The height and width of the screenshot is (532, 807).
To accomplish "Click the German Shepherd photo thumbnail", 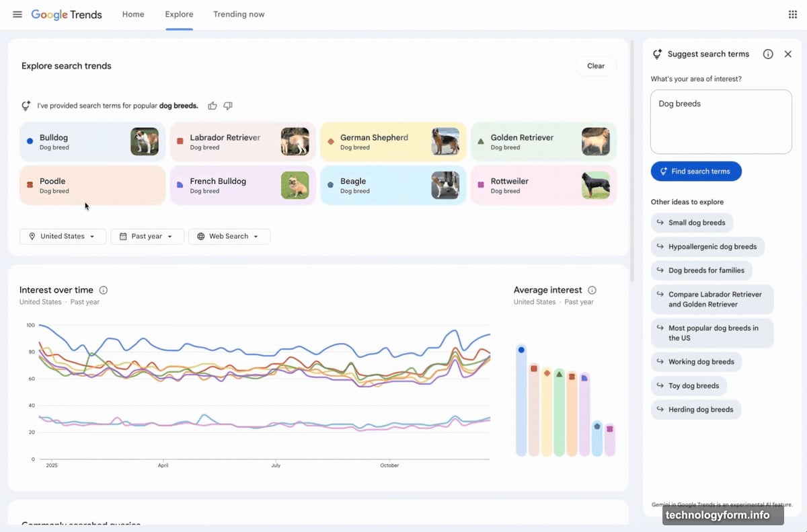I will (445, 142).
